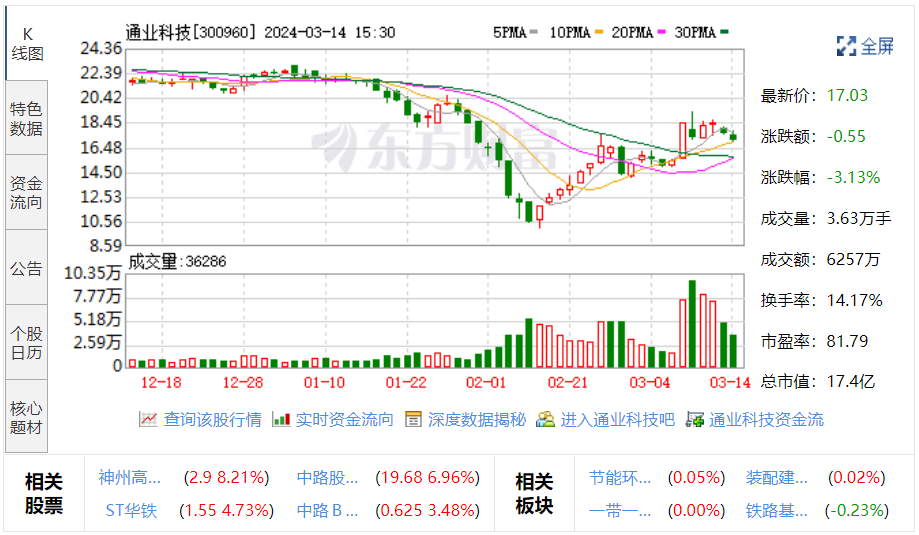This screenshot has height=535, width=919.
Task: Click the 5PMA gray legend swatch
Action: [x=533, y=32]
